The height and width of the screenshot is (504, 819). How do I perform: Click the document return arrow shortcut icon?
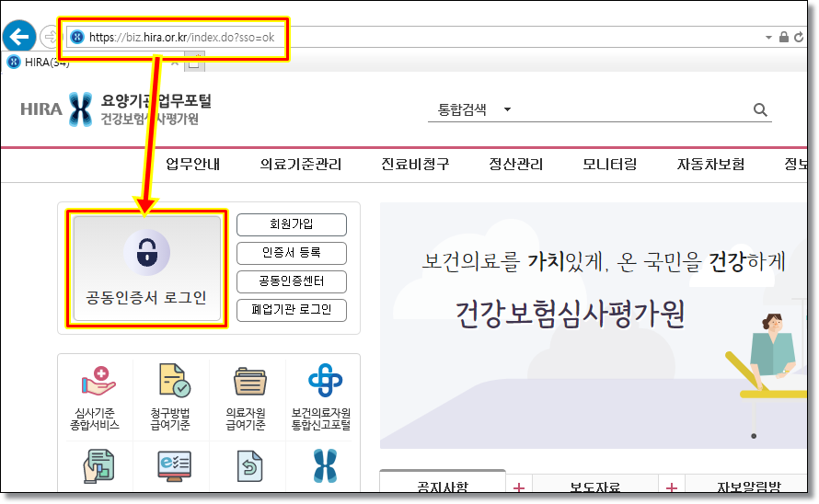249,466
